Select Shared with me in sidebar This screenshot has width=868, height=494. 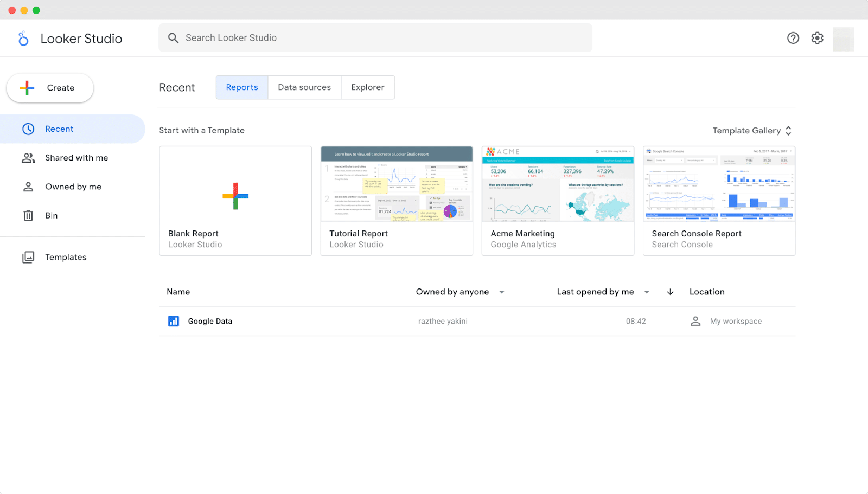coord(73,158)
